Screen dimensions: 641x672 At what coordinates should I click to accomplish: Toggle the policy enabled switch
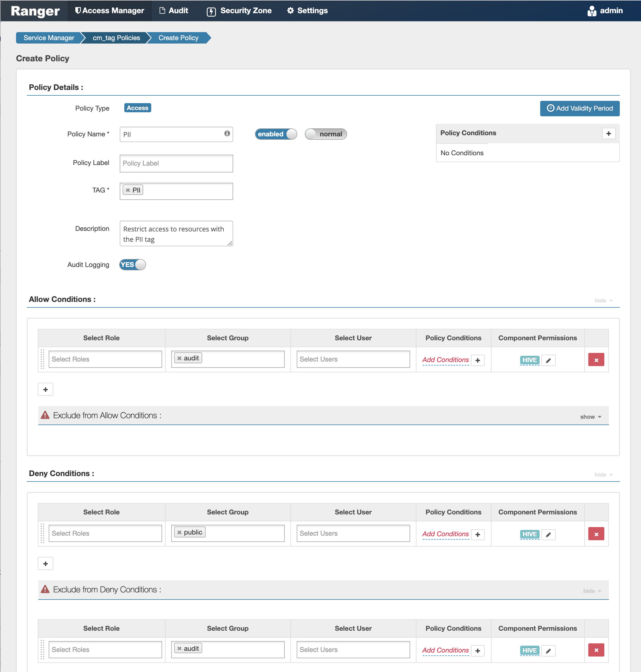[x=276, y=134]
